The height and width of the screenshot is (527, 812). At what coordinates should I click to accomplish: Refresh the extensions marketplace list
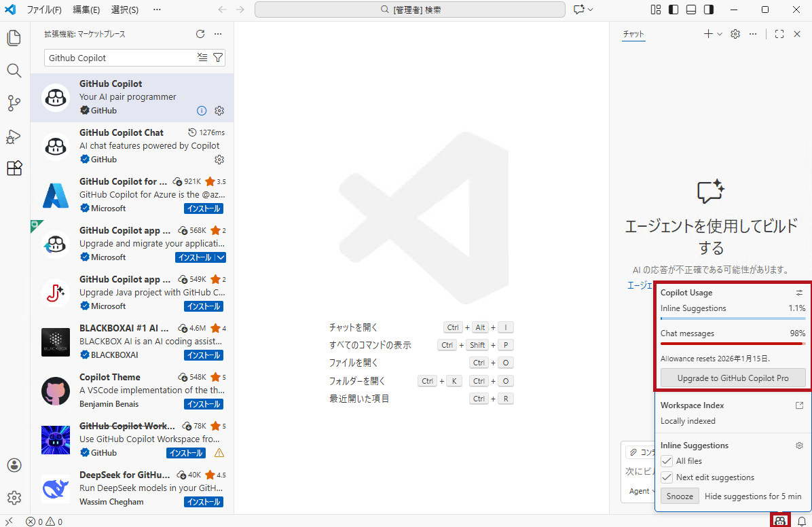(200, 34)
